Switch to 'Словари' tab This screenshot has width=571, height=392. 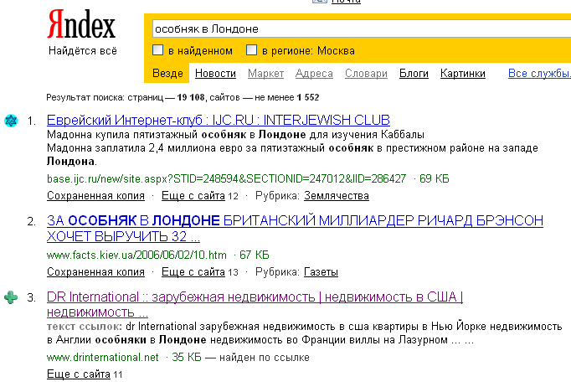pos(367,73)
